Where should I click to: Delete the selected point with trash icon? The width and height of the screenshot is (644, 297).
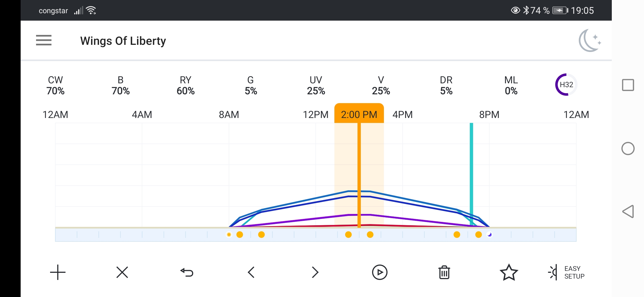coord(444,272)
